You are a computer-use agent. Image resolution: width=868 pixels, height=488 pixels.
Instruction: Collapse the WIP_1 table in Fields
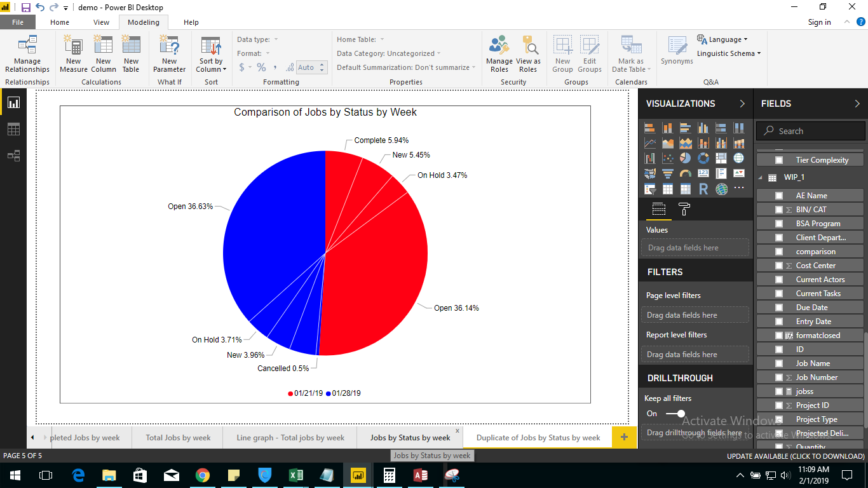click(761, 178)
